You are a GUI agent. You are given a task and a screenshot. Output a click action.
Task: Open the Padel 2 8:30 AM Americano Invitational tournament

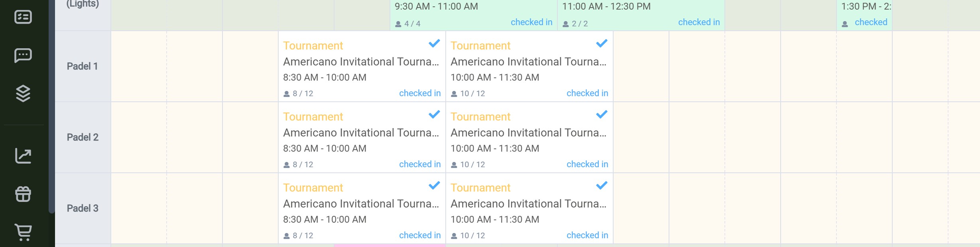click(x=360, y=133)
